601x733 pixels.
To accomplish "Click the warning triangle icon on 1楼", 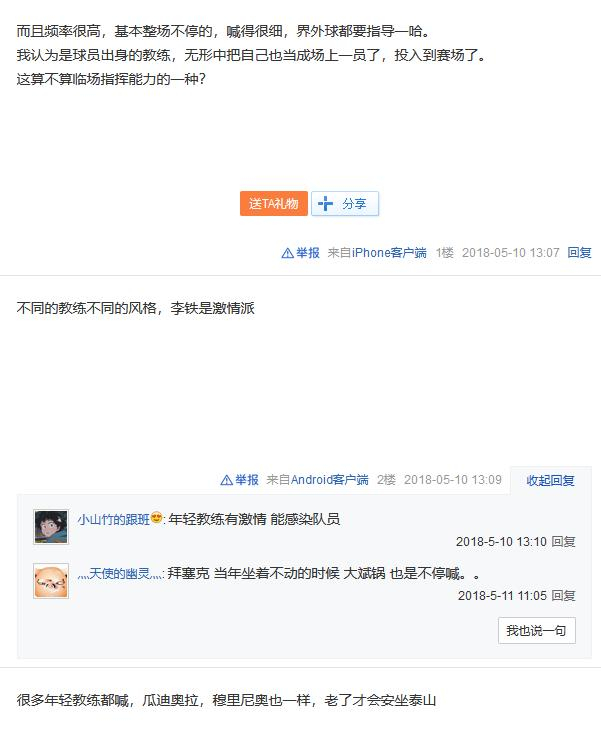I will [287, 253].
